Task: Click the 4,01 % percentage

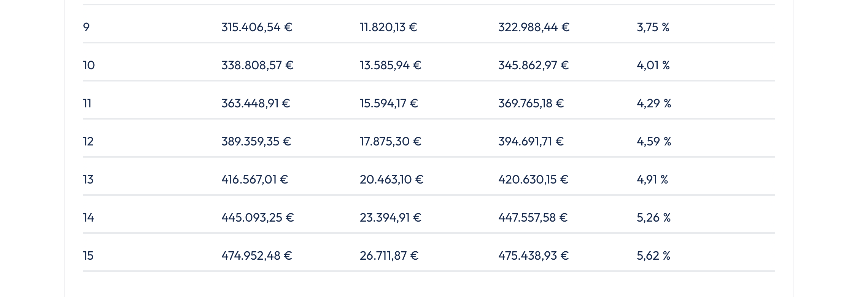Action: [x=653, y=65]
